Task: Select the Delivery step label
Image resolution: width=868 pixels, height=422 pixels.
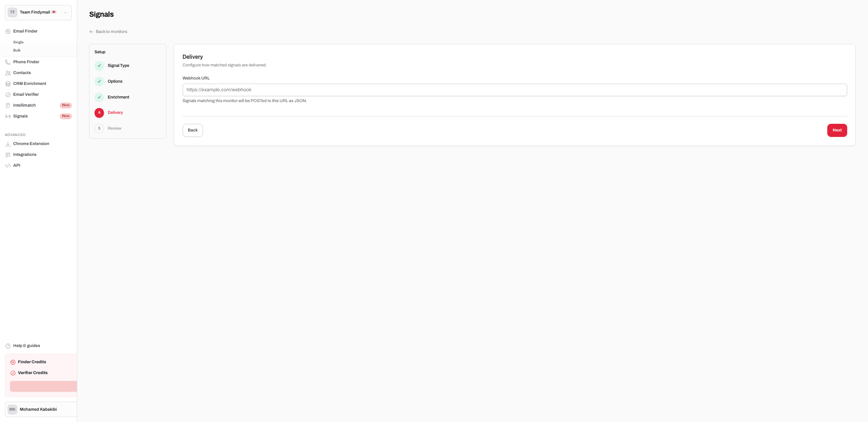Action: pos(115,113)
